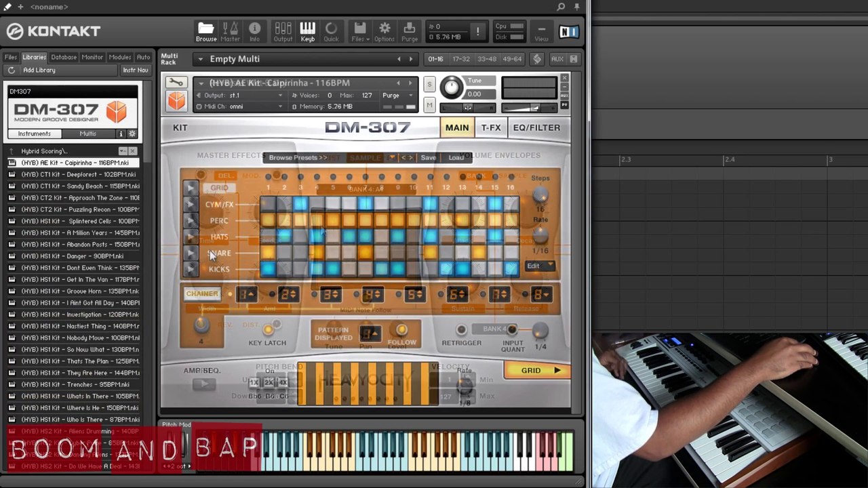Open DM-307 library info icon
868x488 pixels.
(x=121, y=134)
